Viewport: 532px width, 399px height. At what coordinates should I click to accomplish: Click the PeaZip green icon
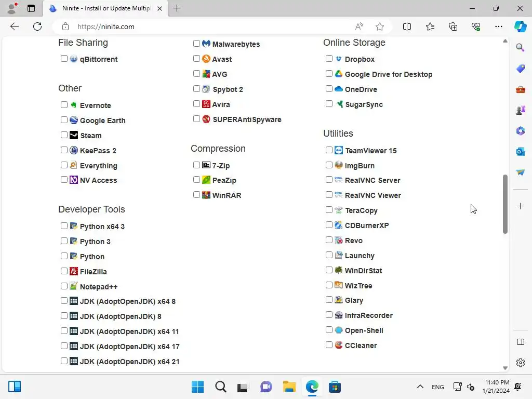point(206,180)
